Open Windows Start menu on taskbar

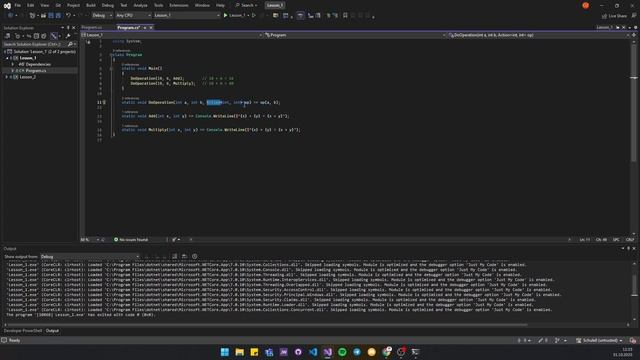225,352
